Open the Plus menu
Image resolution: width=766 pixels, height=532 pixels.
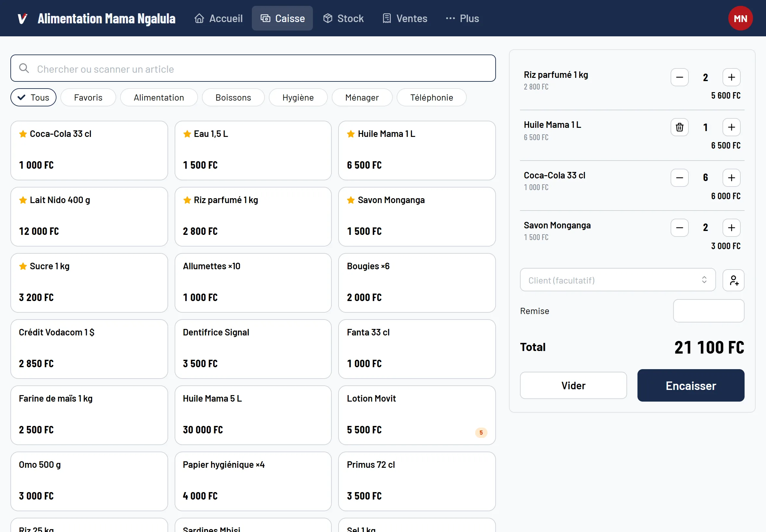(x=462, y=18)
